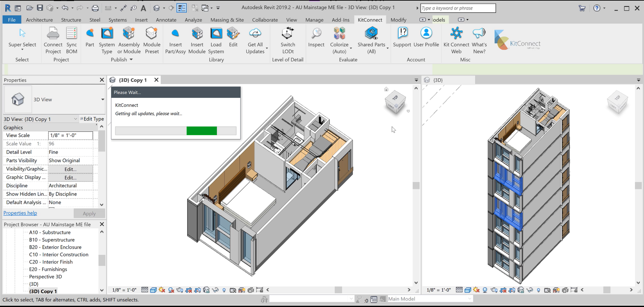This screenshot has width=644, height=307.
Task: Toggle visual style in left view control bar
Action: tap(153, 290)
